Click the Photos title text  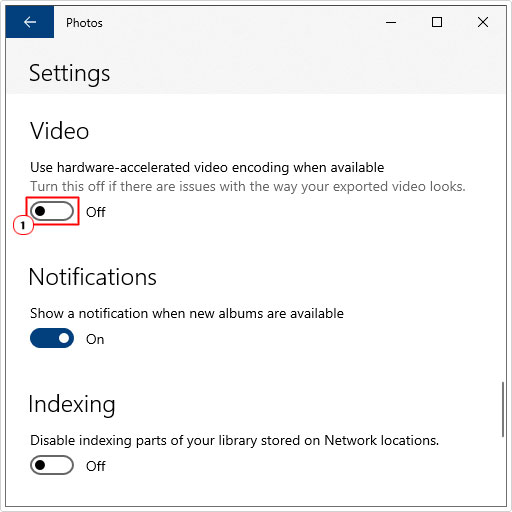tap(84, 23)
